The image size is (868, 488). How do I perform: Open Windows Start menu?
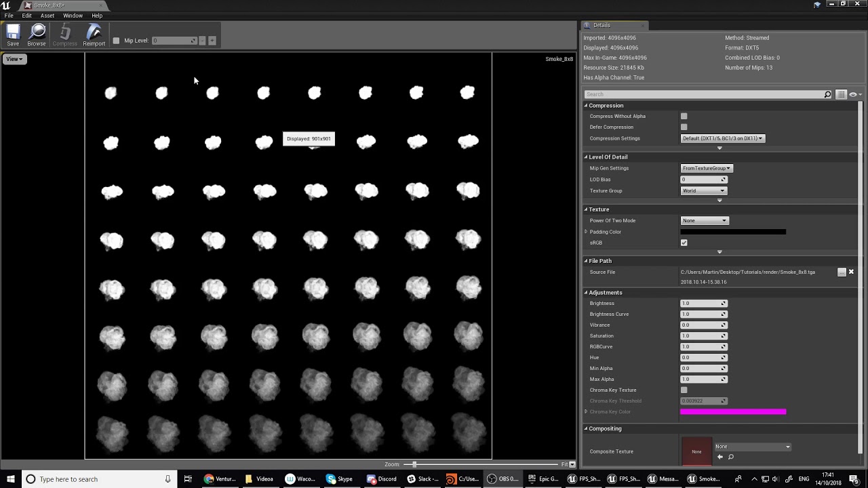[10, 479]
